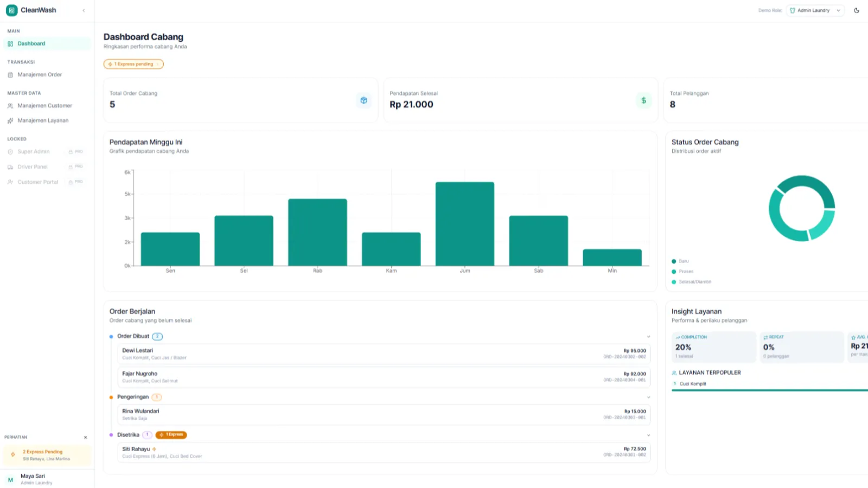The image size is (868, 488).
Task: Open the Dashboard menu item
Action: click(x=47, y=43)
